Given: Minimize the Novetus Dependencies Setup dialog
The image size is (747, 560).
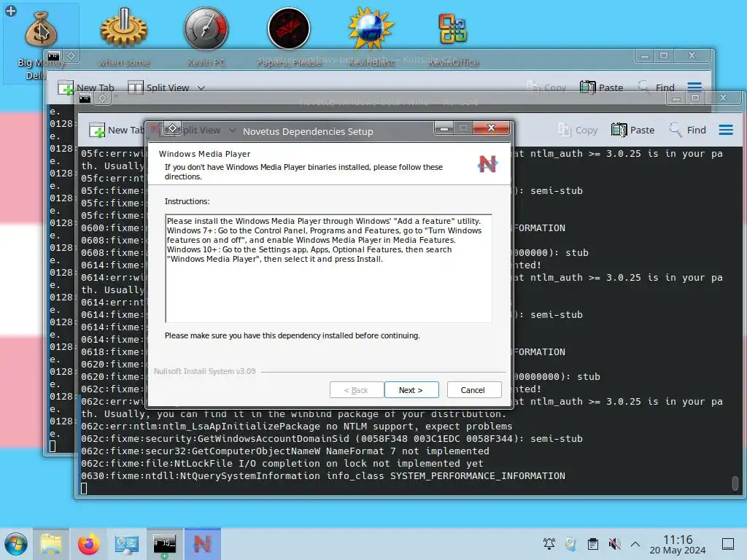Looking at the screenshot, I should [x=444, y=128].
